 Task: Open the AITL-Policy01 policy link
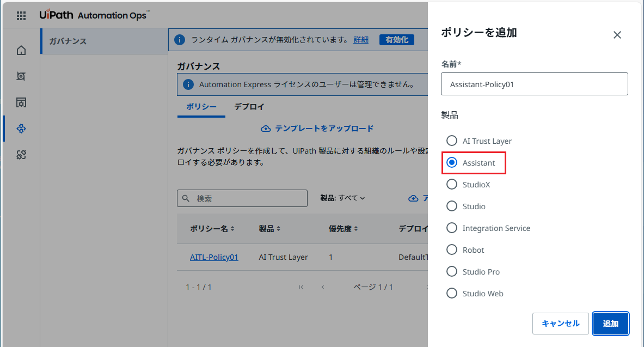pyautogui.click(x=214, y=257)
